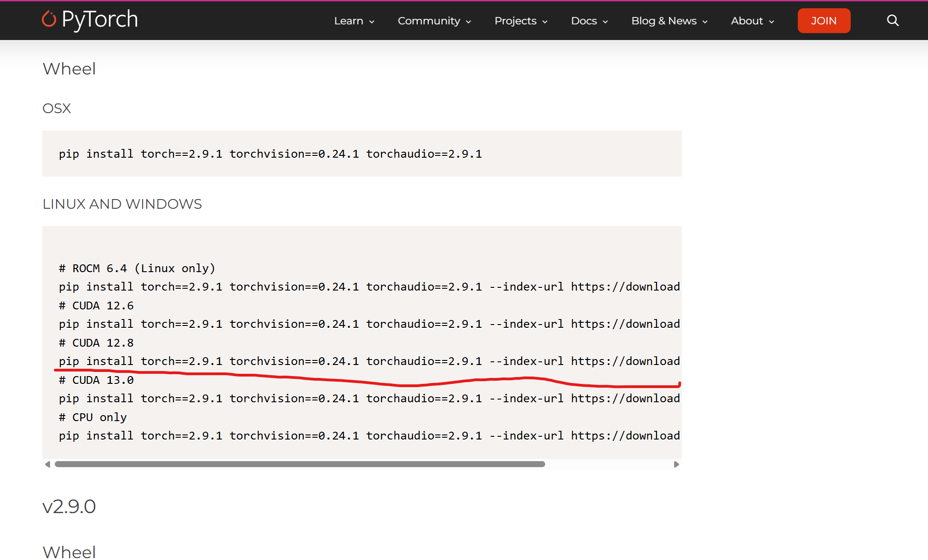Click the v2.9.0 heading

(x=69, y=507)
